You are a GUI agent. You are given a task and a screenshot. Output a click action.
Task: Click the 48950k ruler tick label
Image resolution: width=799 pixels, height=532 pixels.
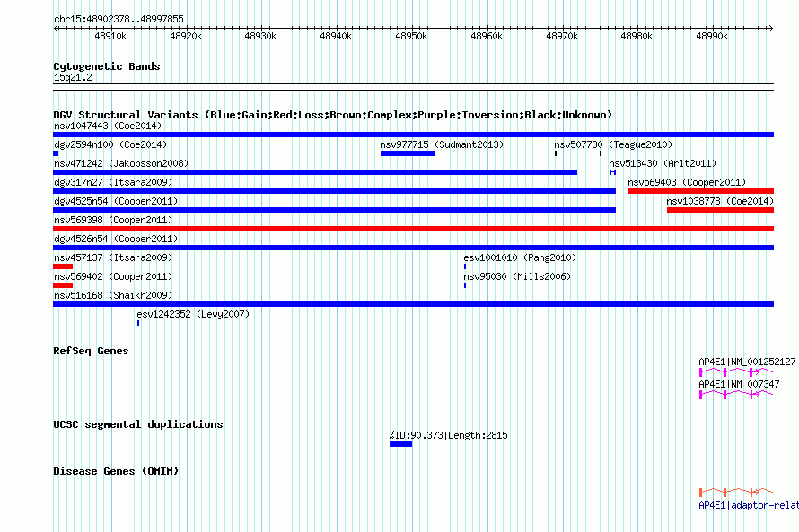point(411,36)
